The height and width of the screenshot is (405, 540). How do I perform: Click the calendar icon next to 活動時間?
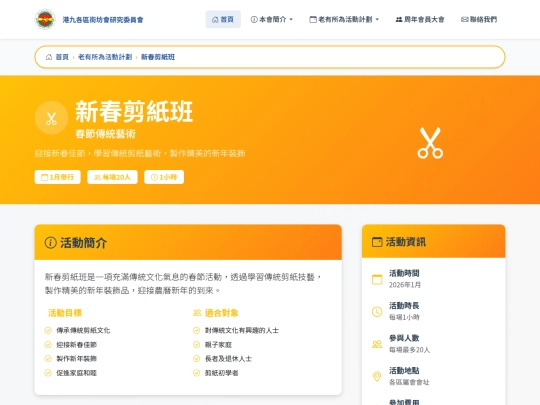[377, 279]
